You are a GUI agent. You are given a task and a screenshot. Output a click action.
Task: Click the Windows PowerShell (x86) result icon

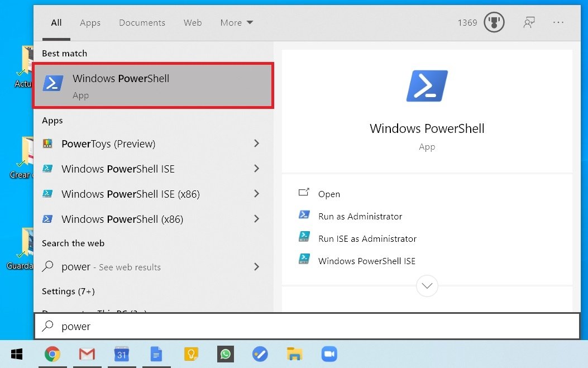pyautogui.click(x=47, y=219)
